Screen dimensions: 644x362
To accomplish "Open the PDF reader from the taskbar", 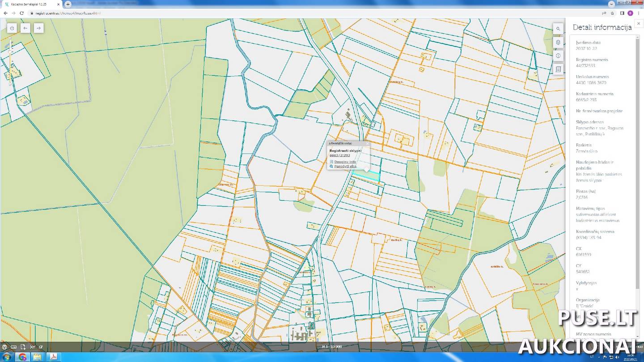I will [53, 357].
